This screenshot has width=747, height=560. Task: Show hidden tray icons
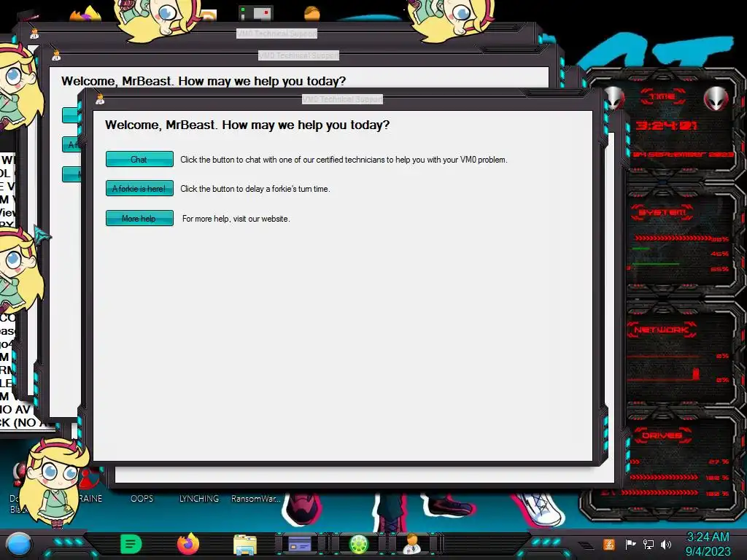click(587, 545)
